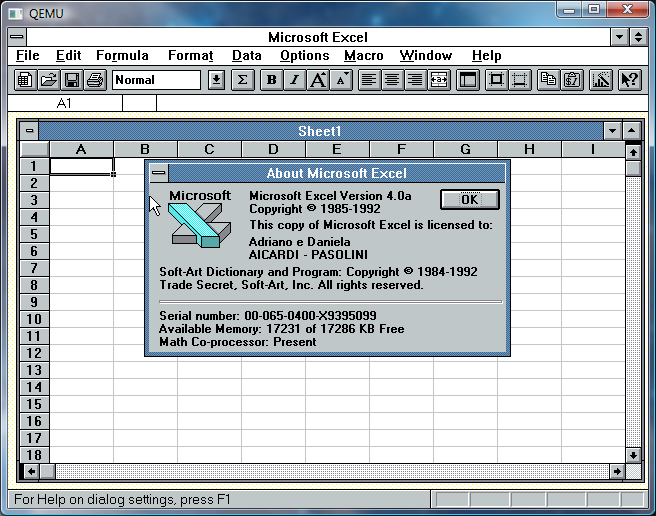Select row 1 header
The height and width of the screenshot is (516, 656).
(x=34, y=166)
